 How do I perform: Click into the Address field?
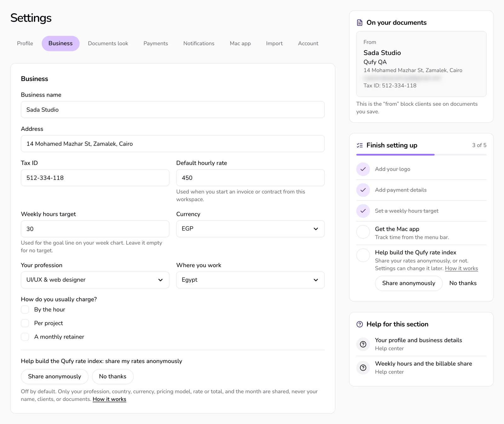(x=173, y=144)
